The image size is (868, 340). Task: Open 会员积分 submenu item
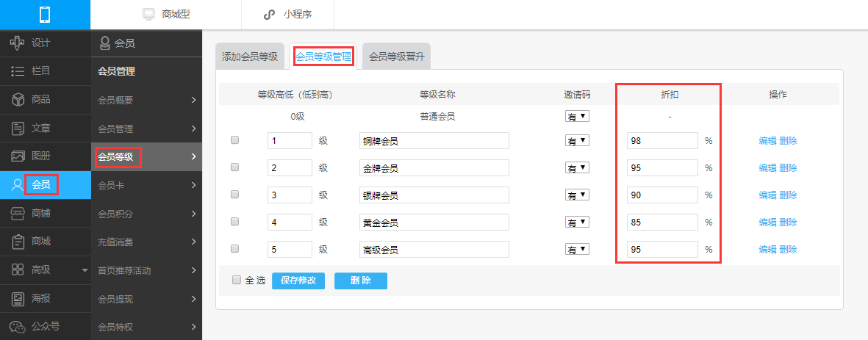147,214
